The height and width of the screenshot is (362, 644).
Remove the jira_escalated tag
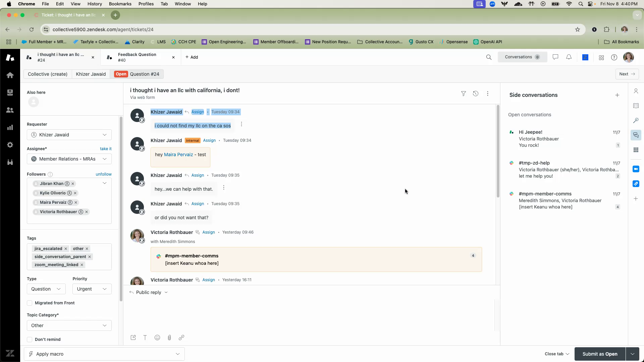66,249
